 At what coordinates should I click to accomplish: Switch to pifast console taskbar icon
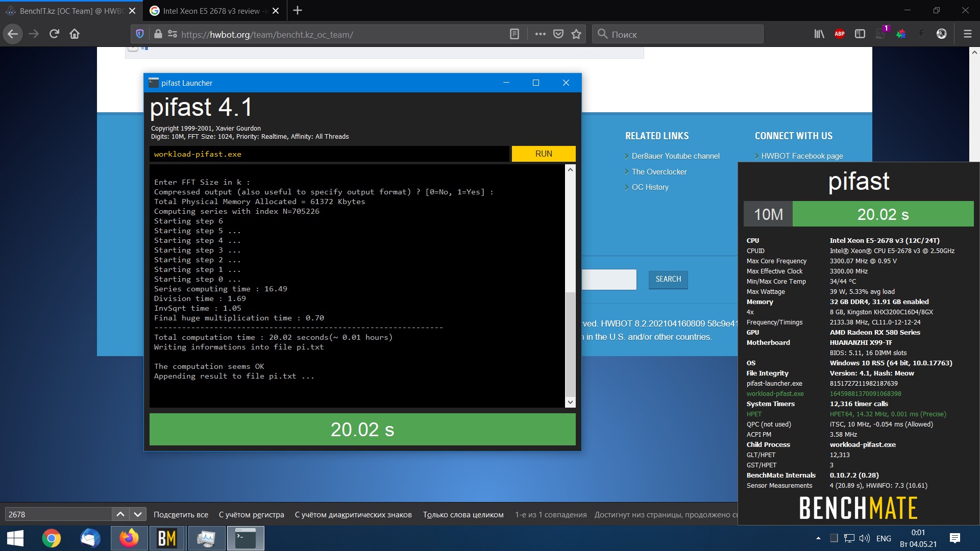(x=246, y=539)
